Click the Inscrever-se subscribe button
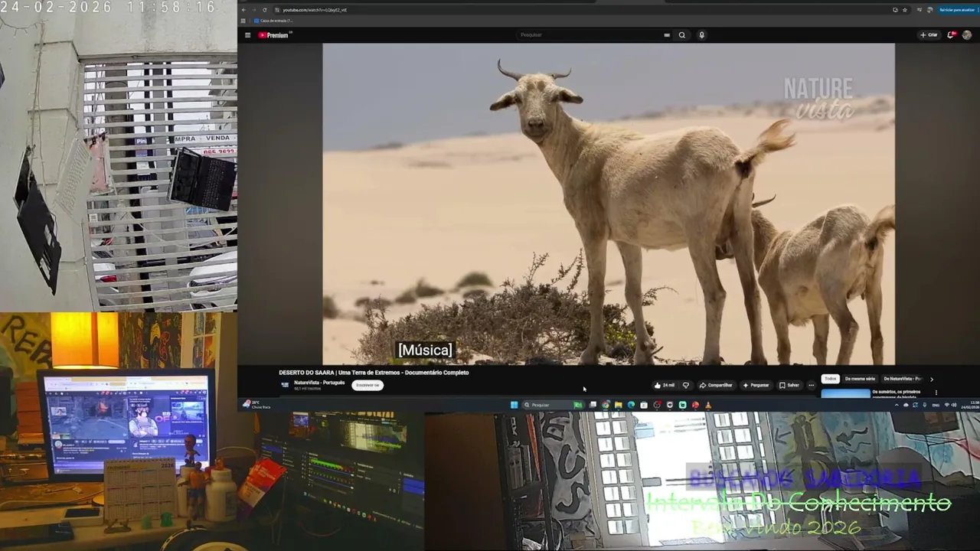 (367, 385)
